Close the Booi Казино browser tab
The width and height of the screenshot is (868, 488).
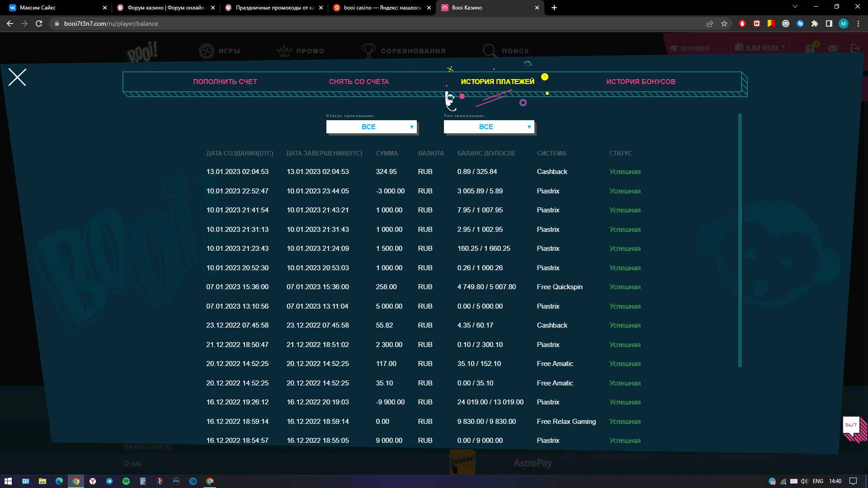537,8
